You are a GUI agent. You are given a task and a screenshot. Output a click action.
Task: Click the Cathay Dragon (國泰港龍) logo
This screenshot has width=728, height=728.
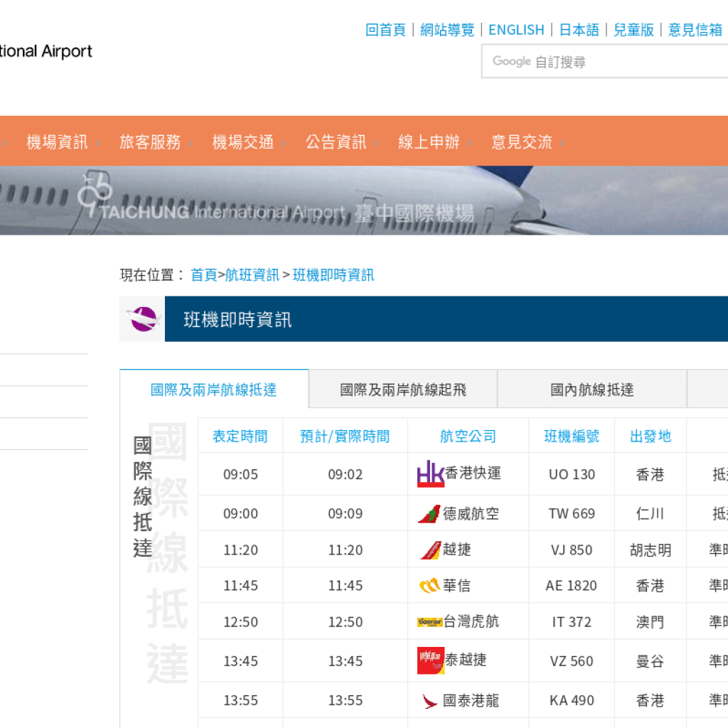pos(429,701)
